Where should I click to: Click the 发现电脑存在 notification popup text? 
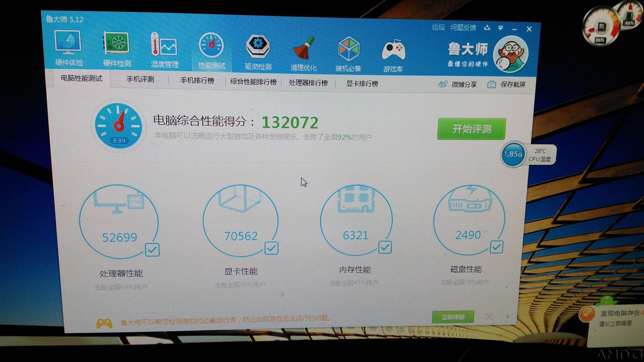pos(622,313)
